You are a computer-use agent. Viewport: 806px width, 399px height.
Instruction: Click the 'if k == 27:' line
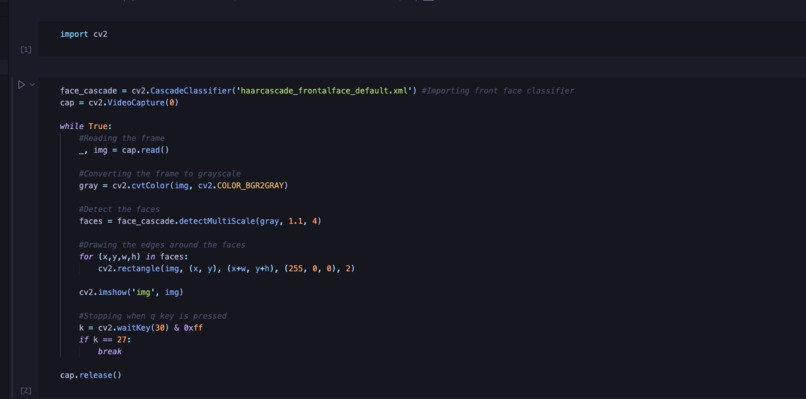point(105,339)
